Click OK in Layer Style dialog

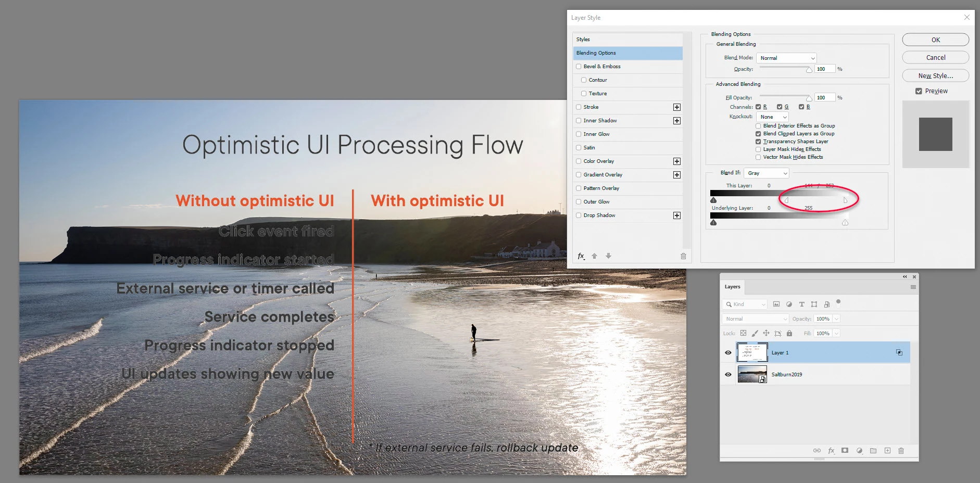[x=936, y=40]
